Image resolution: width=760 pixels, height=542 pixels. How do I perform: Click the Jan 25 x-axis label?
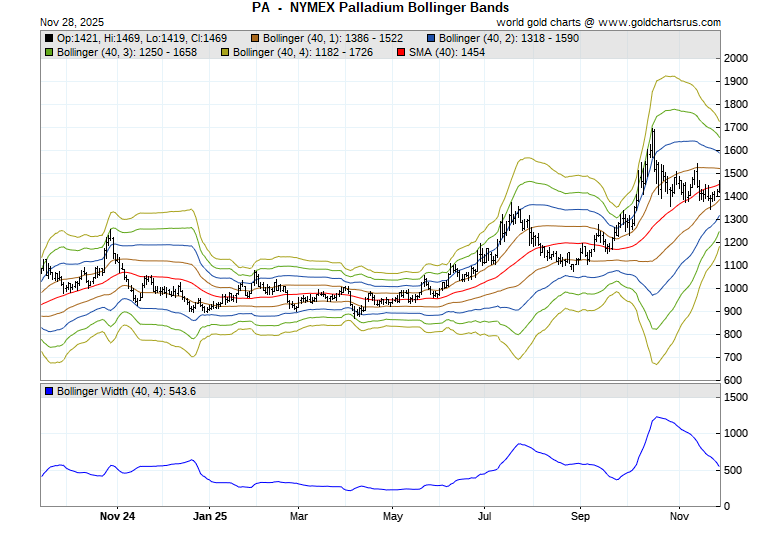(x=210, y=517)
